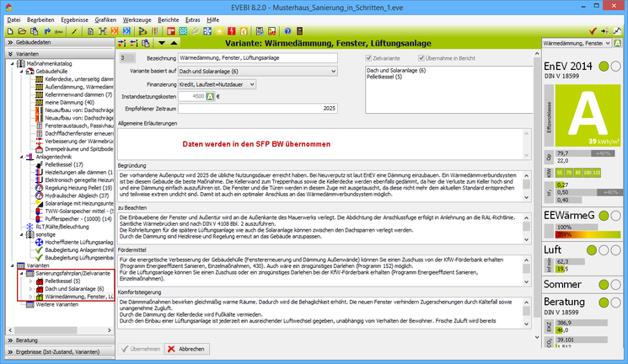
Task: Click the arrow-to-column icon top right
Action: (x=604, y=31)
